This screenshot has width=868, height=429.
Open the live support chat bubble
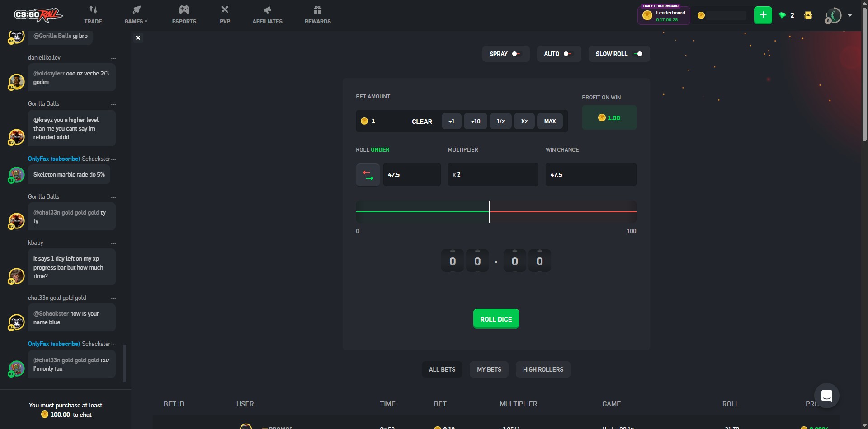(827, 396)
